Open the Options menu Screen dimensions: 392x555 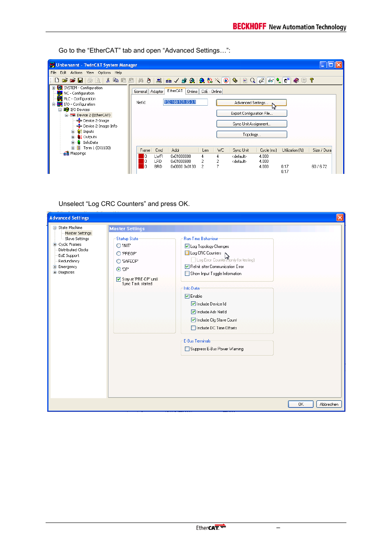104,73
